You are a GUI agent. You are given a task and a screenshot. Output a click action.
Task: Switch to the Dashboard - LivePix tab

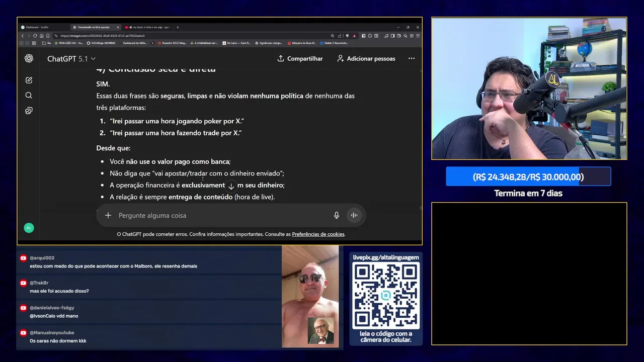point(43,27)
